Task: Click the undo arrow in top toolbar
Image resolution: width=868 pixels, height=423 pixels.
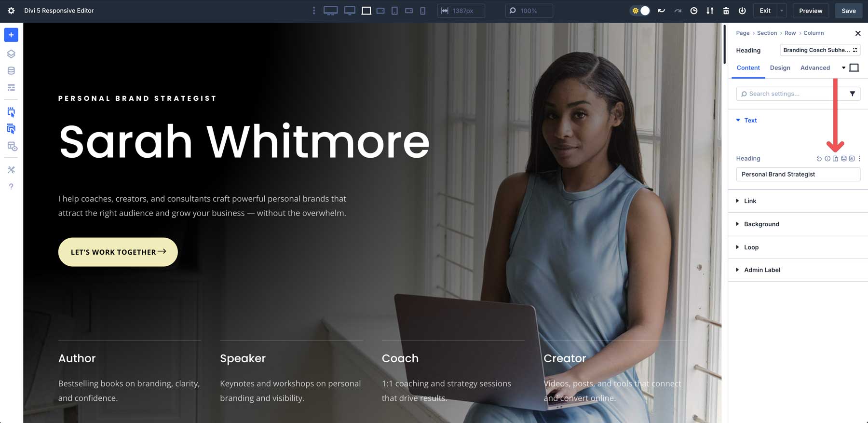Action: pos(661,11)
